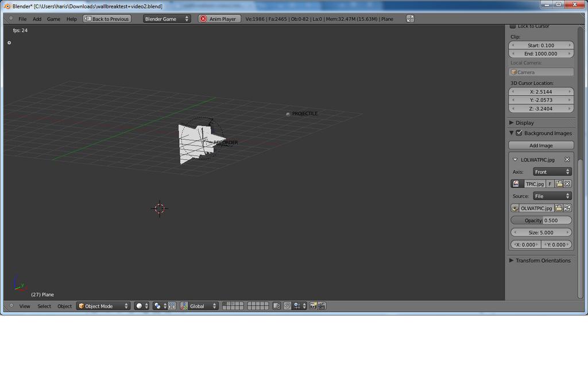The image size is (588, 376).
Task: Click the OpenGL render animation clapper icon
Action: point(322,306)
